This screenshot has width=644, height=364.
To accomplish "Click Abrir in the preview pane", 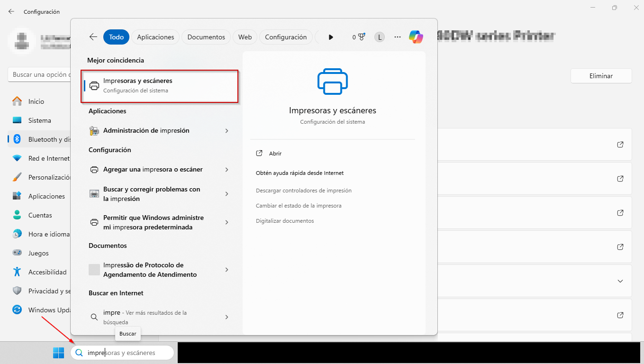I will pos(275,154).
